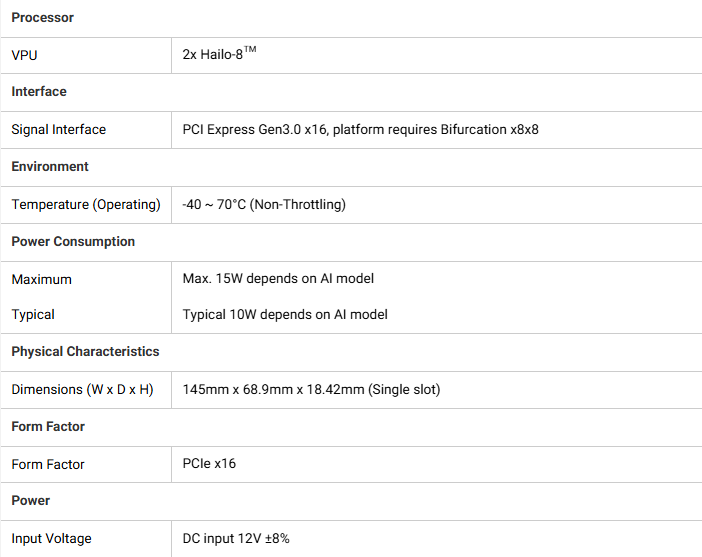Image resolution: width=702 pixels, height=557 pixels.
Task: Click the PCIe x16 form factor value
Action: pyautogui.click(x=209, y=463)
